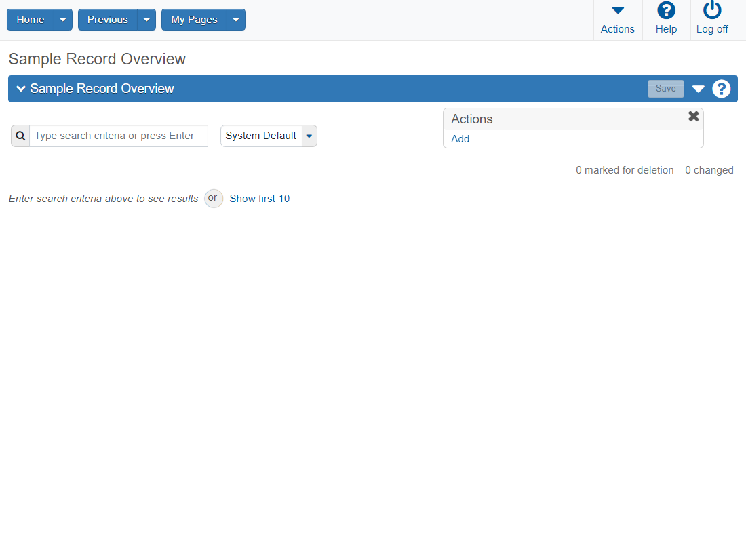Screen dimensions: 746x560
Task: Click the Actions panel heading text
Action: coord(472,119)
